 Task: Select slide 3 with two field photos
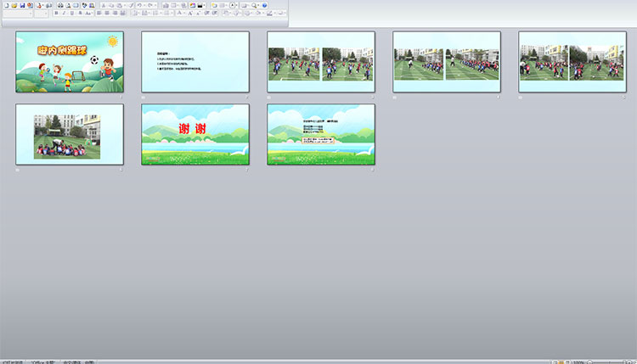(x=321, y=62)
